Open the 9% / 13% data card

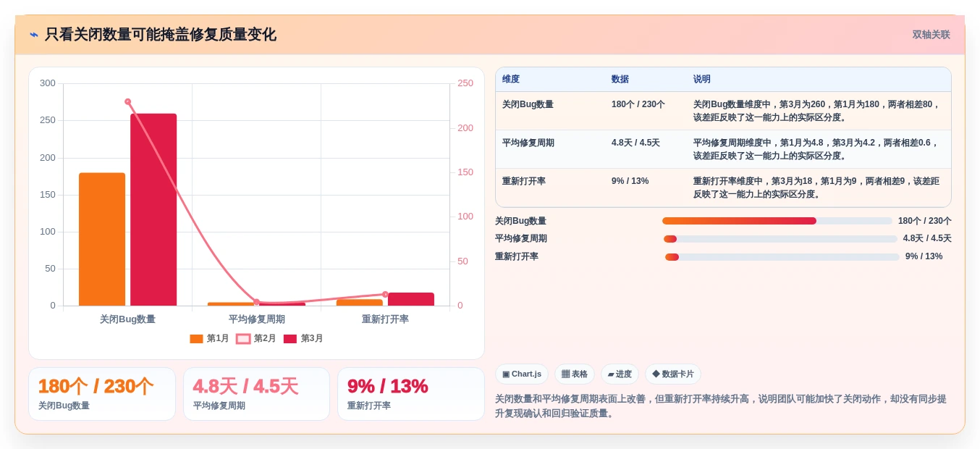coord(411,394)
